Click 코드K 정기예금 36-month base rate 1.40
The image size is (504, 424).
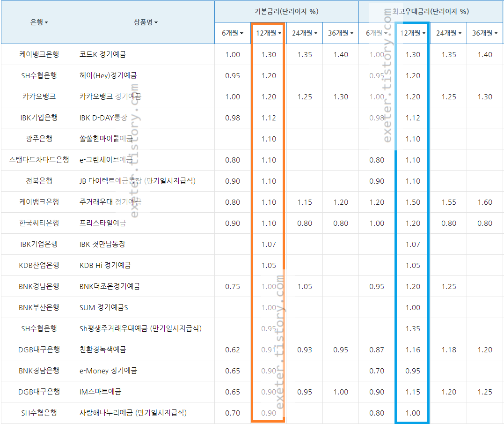[x=341, y=55]
